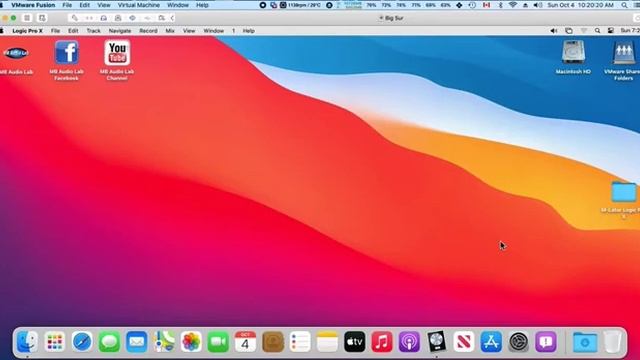Open the brown Contacts icon in Dock
Screen dimensions: 640x360
coord(273,342)
